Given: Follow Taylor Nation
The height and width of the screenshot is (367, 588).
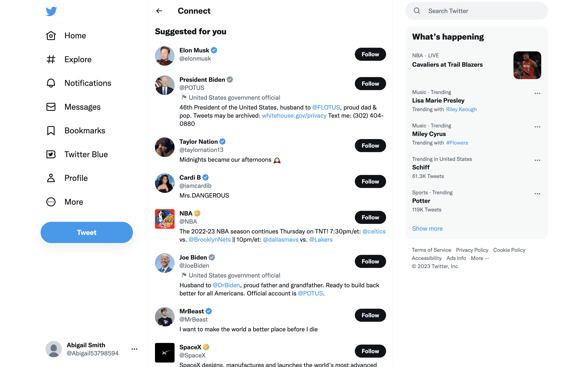Looking at the screenshot, I should pyautogui.click(x=370, y=146).
